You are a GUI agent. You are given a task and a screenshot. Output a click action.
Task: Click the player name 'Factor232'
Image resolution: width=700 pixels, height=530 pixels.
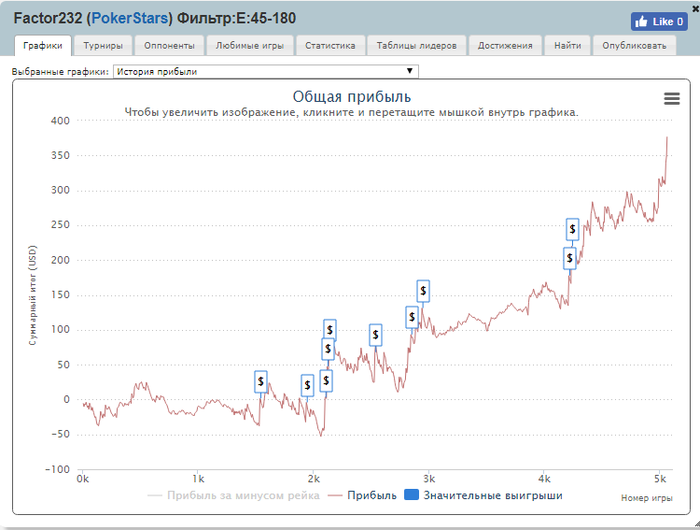coord(48,18)
